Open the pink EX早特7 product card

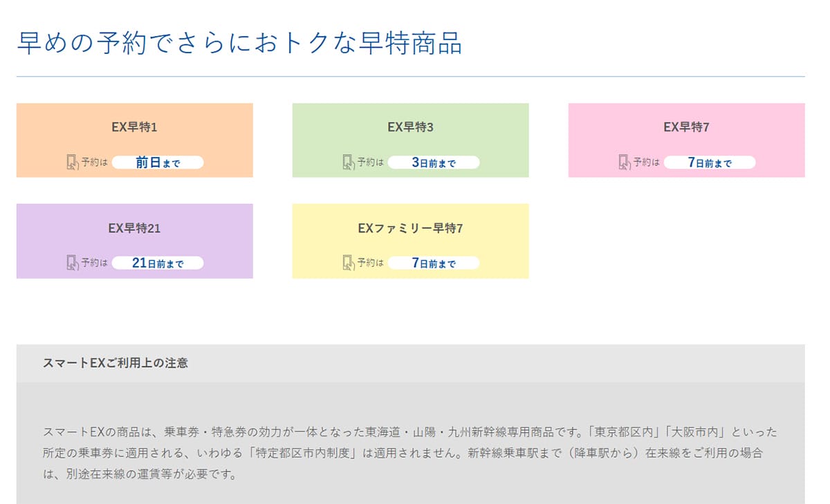pyautogui.click(x=687, y=140)
